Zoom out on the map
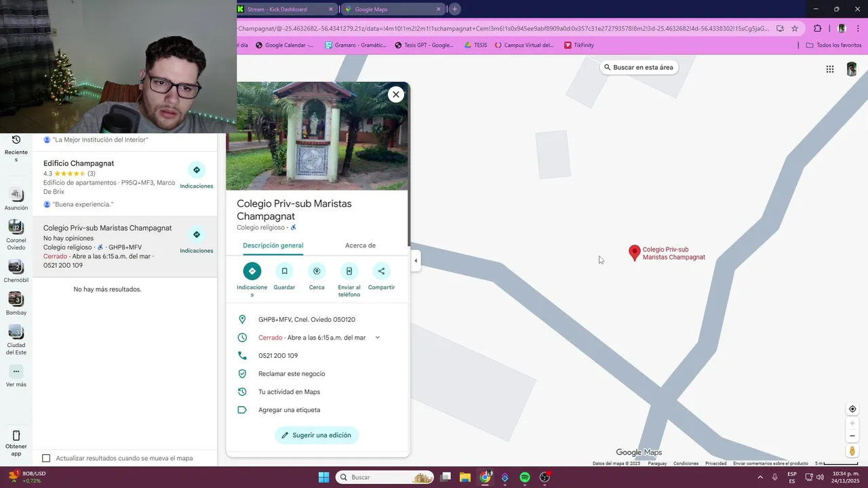The image size is (868, 488). coord(852,436)
